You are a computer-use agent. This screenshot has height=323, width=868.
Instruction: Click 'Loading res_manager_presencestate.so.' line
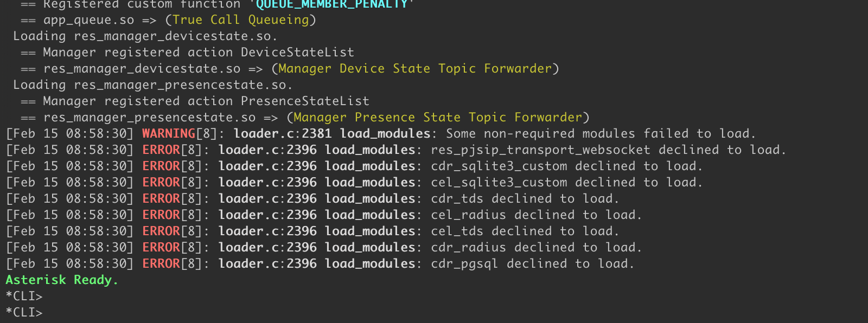click(x=152, y=85)
